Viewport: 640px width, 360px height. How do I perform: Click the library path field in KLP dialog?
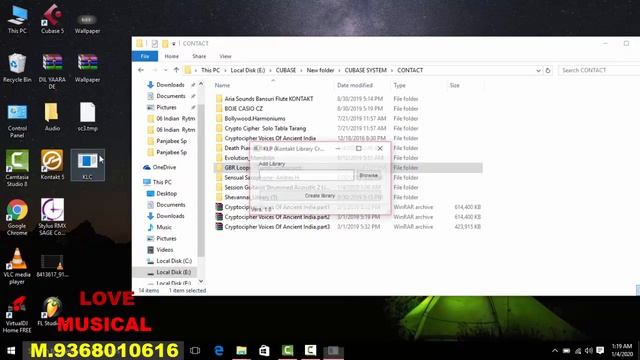pos(306,176)
